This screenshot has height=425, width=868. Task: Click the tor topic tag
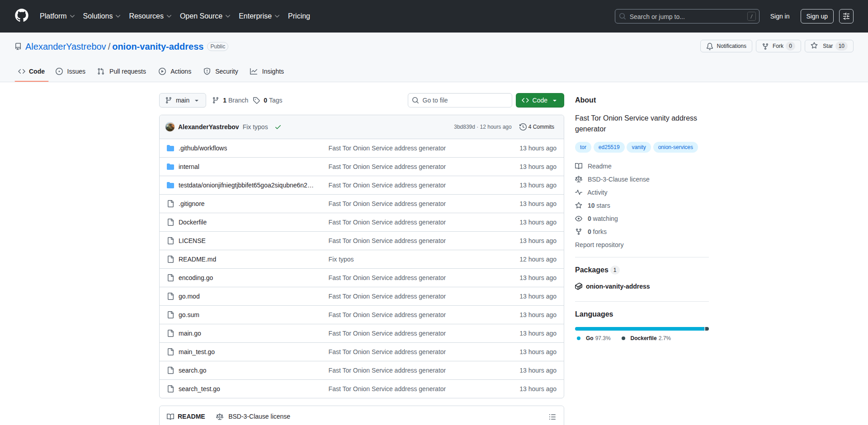click(583, 147)
